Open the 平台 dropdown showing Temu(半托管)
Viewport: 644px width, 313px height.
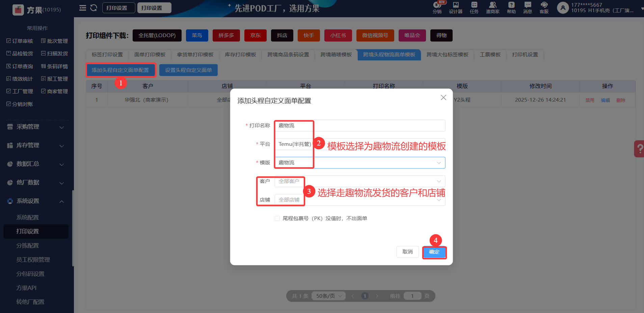coord(360,144)
